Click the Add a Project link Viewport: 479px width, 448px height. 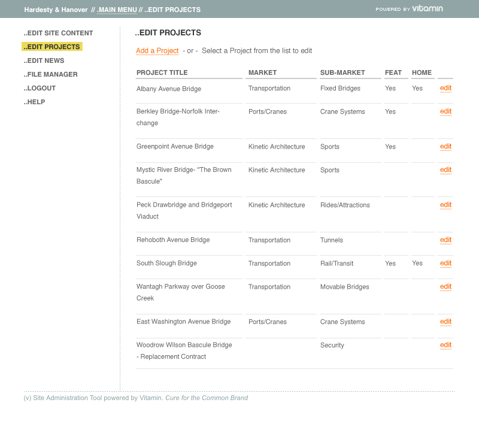(x=157, y=51)
